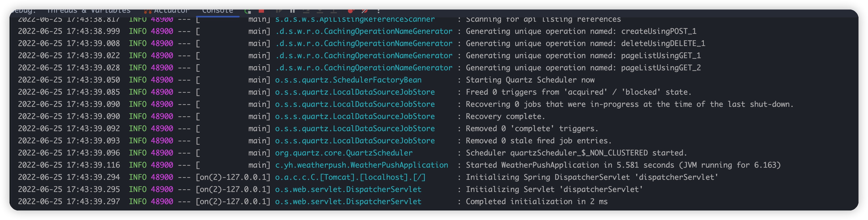Image resolution: width=868 pixels, height=220 pixels.
Task: Click 'Completed initialization in 2 ms' message
Action: point(536,201)
